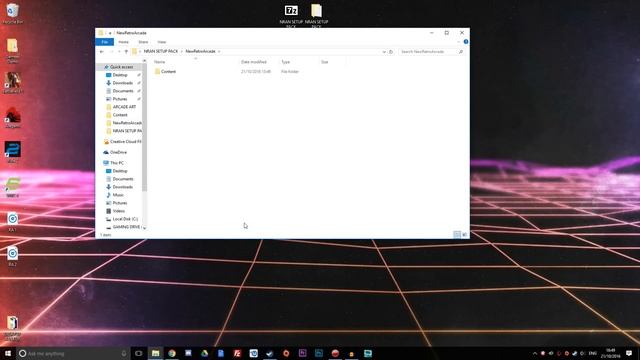The height and width of the screenshot is (360, 640).
Task: Open address bar history dropdown
Action: 384,52
